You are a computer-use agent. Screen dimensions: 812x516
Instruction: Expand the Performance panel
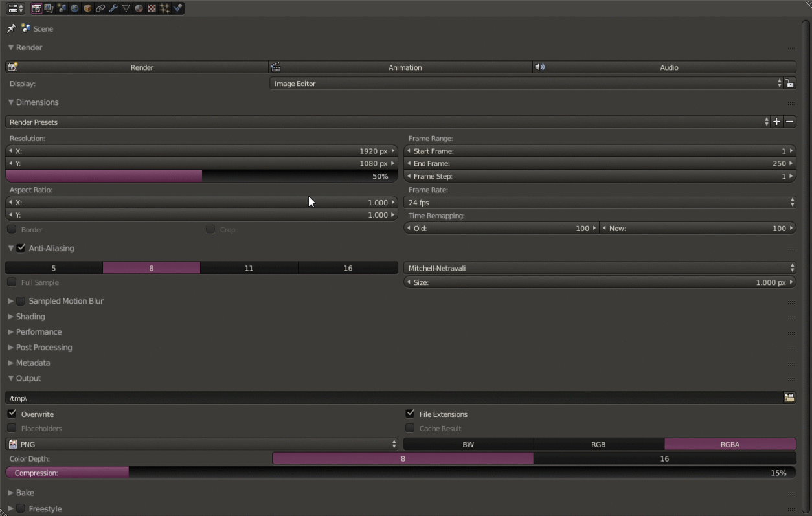tap(11, 332)
